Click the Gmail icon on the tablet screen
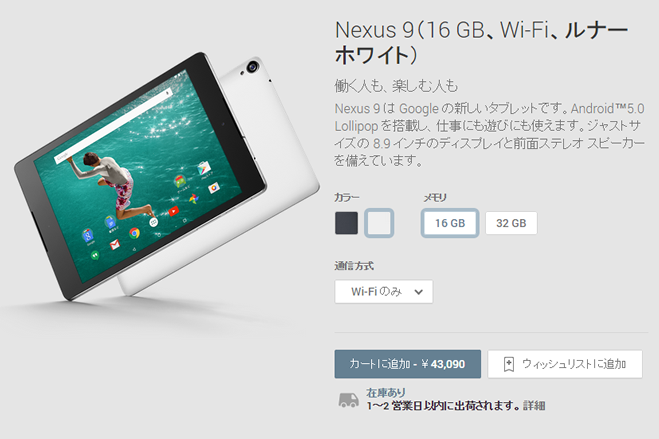 (x=115, y=244)
